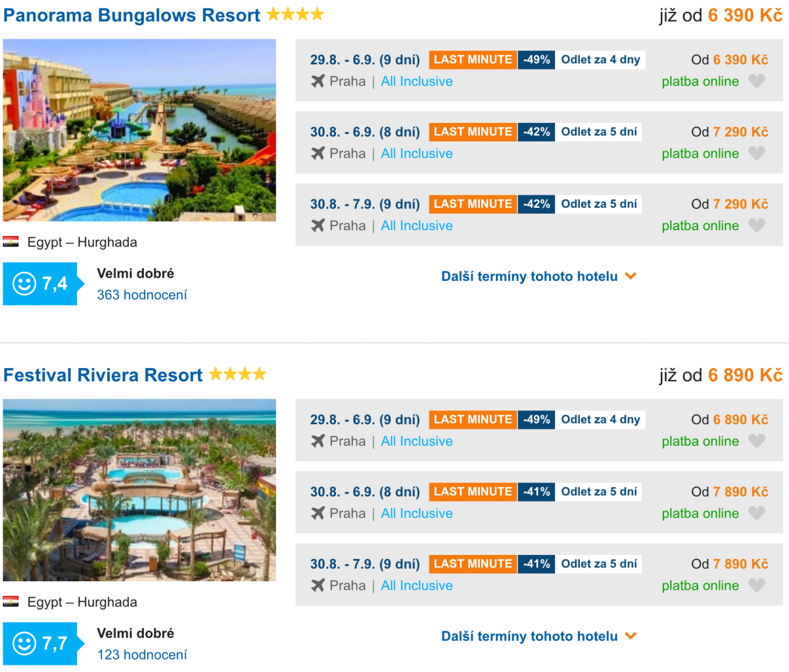Open the 123 hodnocení reviews link
This screenshot has height=672, width=789.
click(x=142, y=655)
